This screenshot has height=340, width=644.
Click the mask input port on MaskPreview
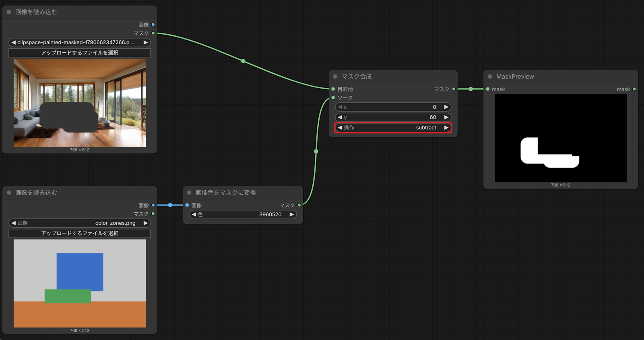click(488, 89)
